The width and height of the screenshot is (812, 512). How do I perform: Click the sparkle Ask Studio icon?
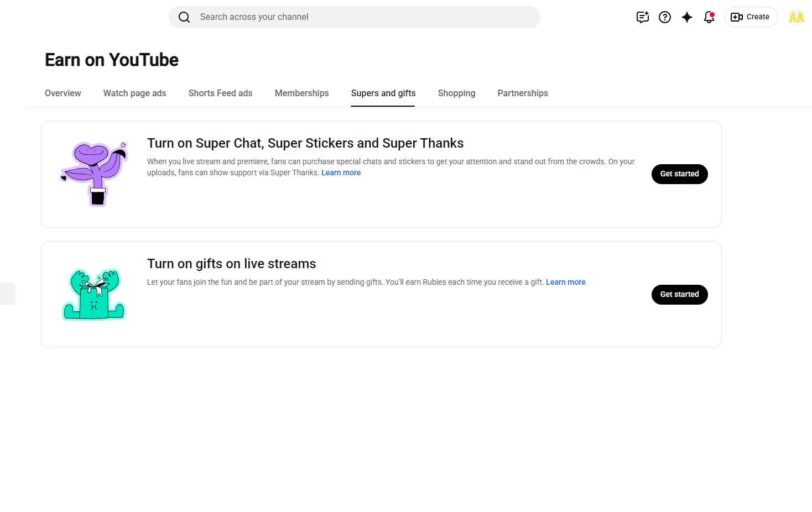coord(687,17)
